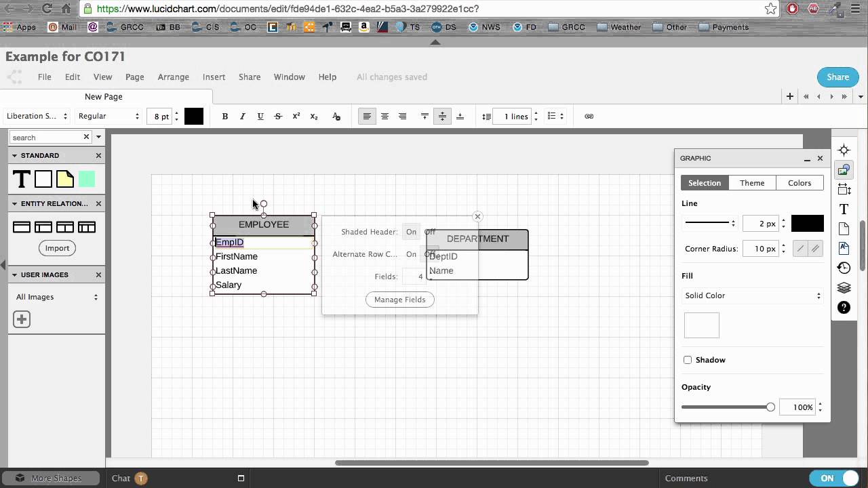Open the Chat panel
The width and height of the screenshot is (868, 488).
(x=121, y=478)
